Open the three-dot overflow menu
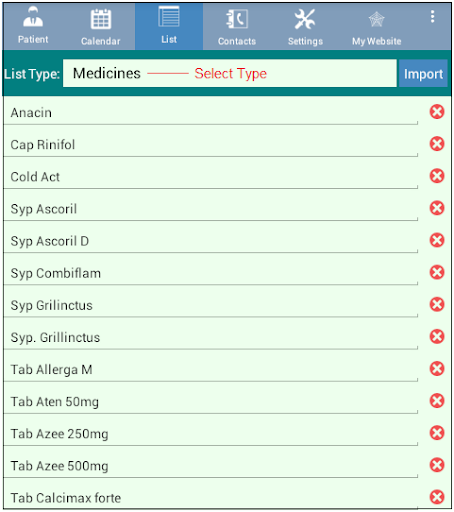The image size is (454, 512). 432,17
